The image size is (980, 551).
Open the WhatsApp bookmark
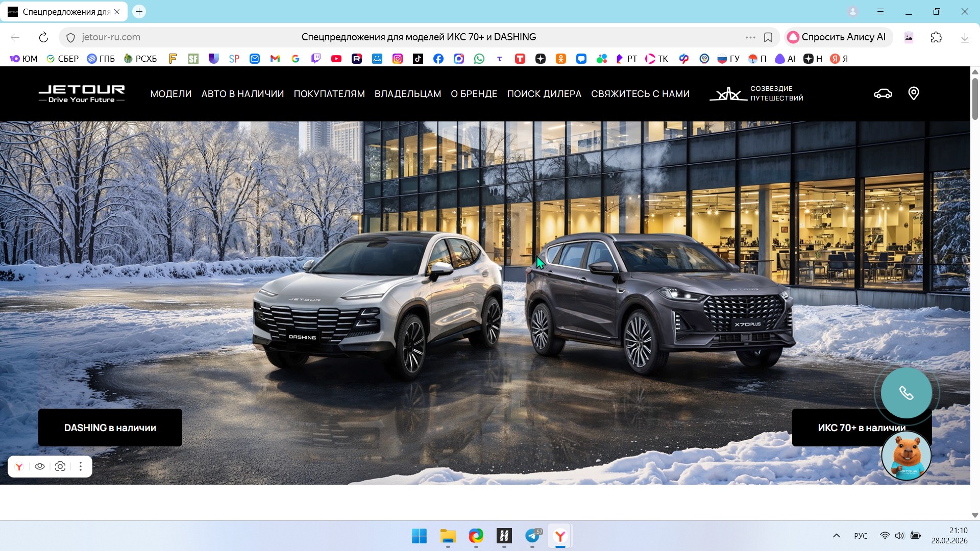pyautogui.click(x=479, y=59)
